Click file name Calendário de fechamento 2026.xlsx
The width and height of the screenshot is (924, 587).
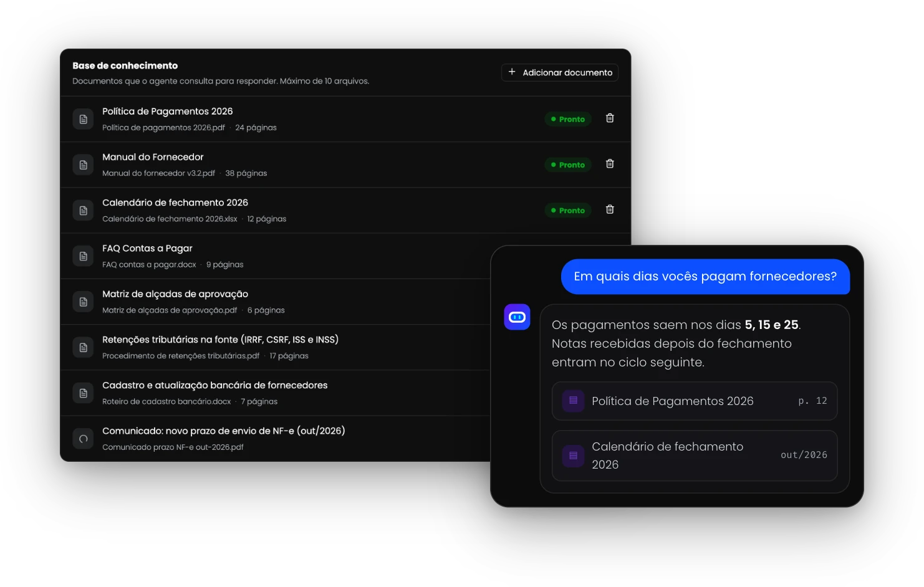click(170, 219)
